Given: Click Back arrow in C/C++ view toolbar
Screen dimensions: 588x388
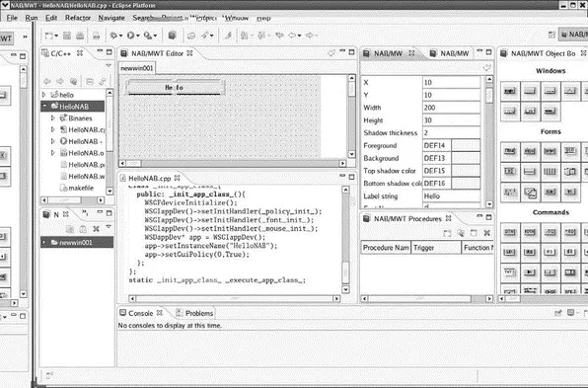Looking at the screenshot, I should [47, 81].
